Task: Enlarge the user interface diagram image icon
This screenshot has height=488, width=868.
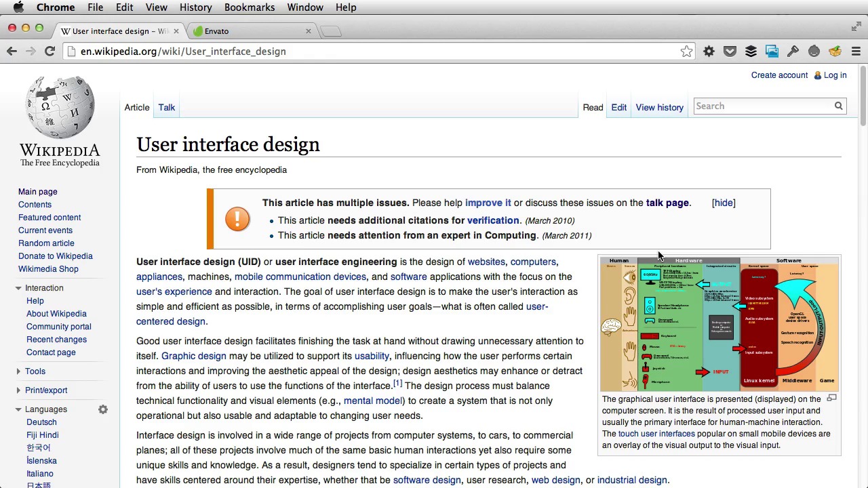Action: pyautogui.click(x=831, y=399)
